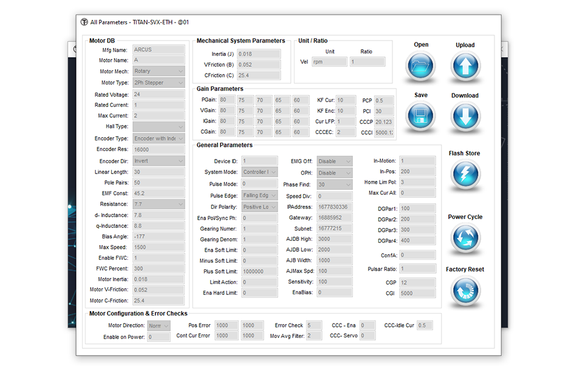Trigger the Power Cycle icon
This screenshot has width=588, height=392.
465,239
